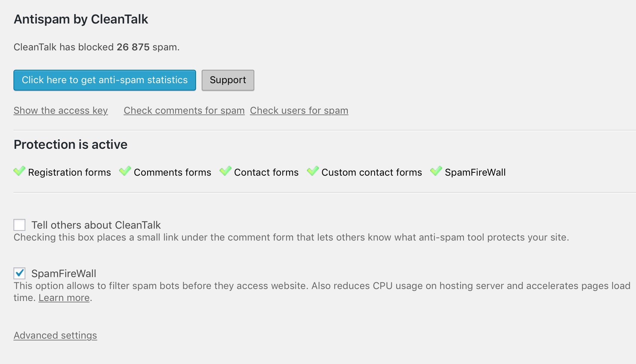Open Check comments for spam link
This screenshot has width=636, height=364.
click(184, 110)
